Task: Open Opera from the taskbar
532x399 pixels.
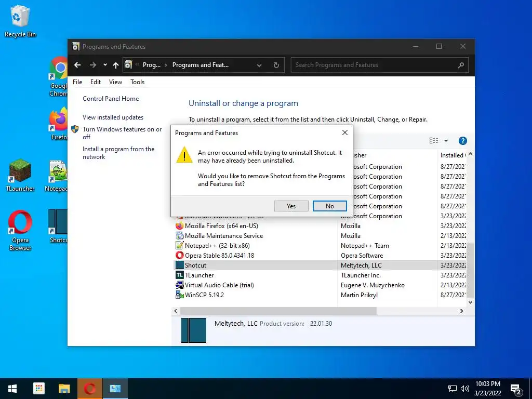Action: click(89, 389)
